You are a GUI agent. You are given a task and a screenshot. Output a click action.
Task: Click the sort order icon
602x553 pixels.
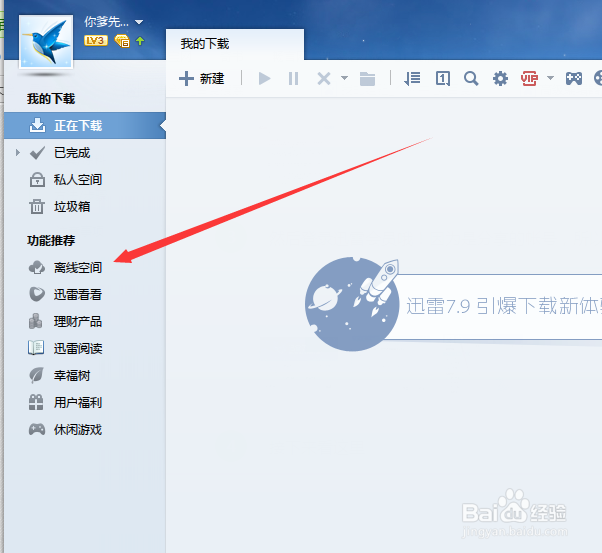(x=412, y=79)
